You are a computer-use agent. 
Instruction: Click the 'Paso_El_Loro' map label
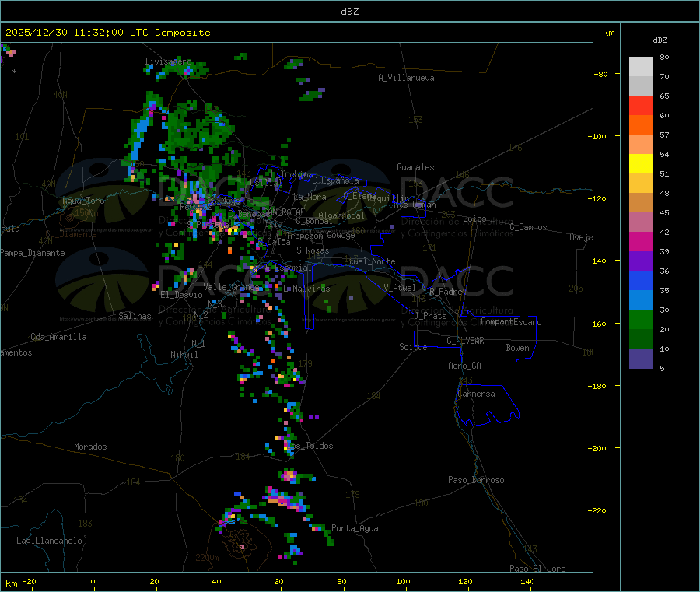click(538, 568)
